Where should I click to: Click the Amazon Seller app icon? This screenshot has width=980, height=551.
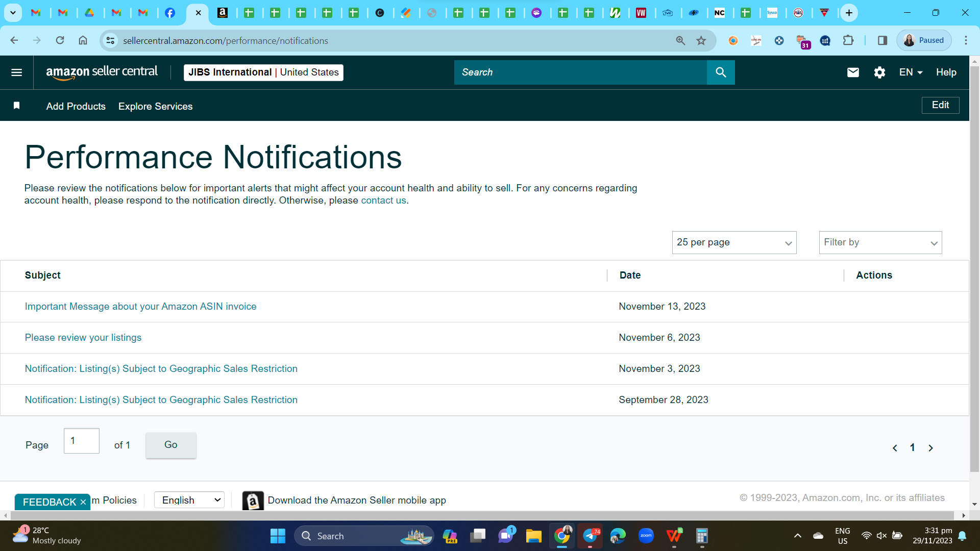253,500
